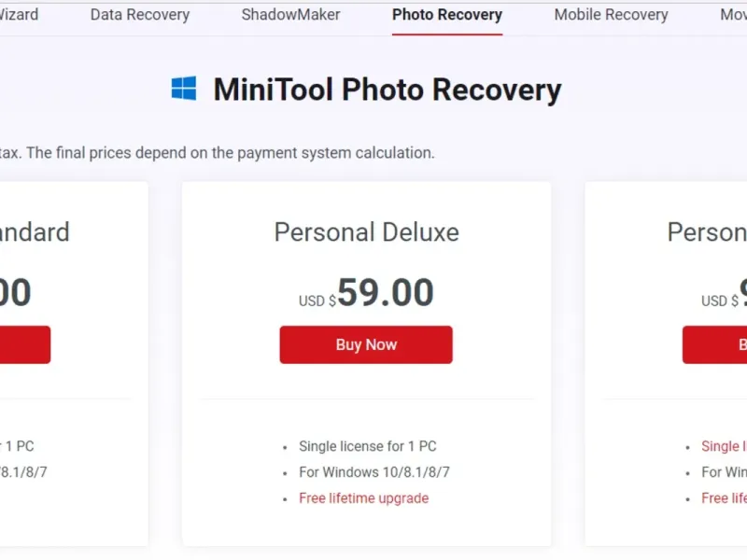Open the Data Recovery tab
The width and height of the screenshot is (747, 560).
[x=140, y=15]
